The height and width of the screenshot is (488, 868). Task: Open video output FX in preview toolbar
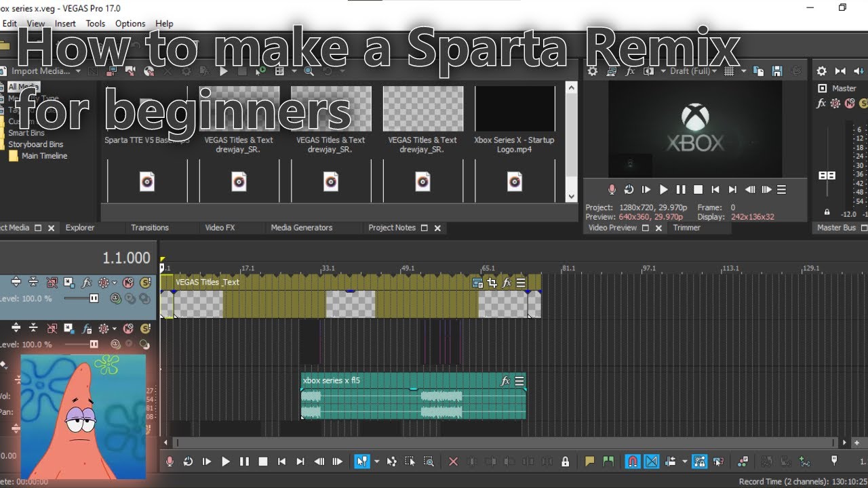tap(630, 71)
